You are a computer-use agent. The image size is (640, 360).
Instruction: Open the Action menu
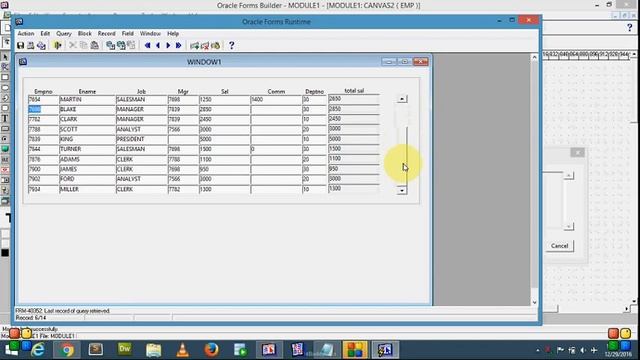pos(26,33)
